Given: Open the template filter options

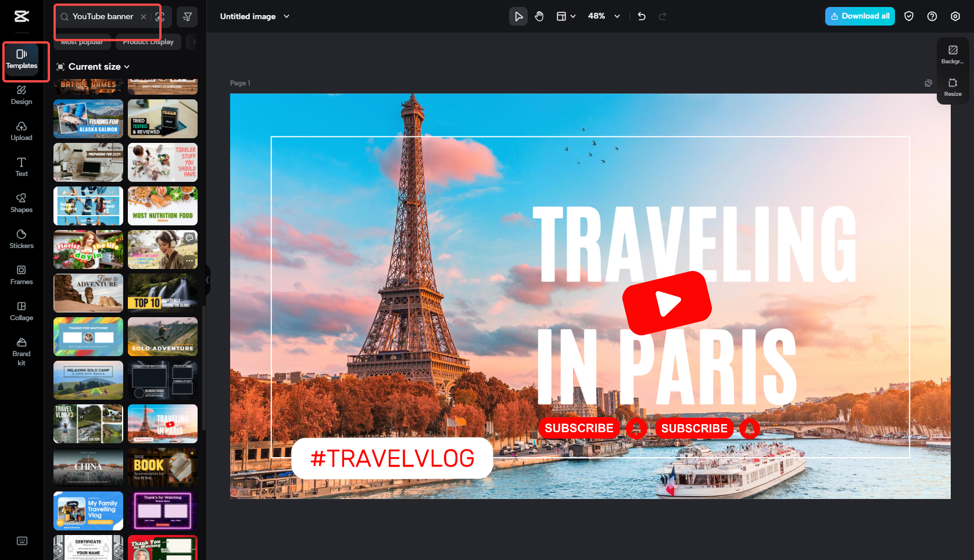Looking at the screenshot, I should click(187, 16).
